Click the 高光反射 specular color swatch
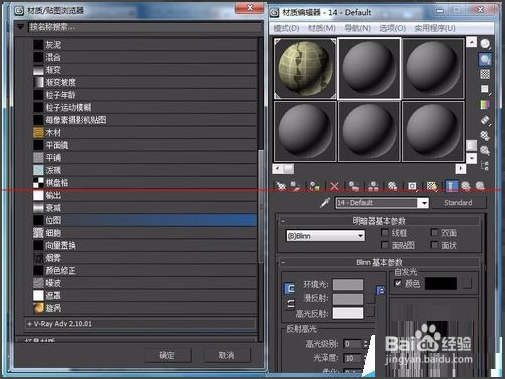Screen dimensions: 505x379 click(348, 313)
